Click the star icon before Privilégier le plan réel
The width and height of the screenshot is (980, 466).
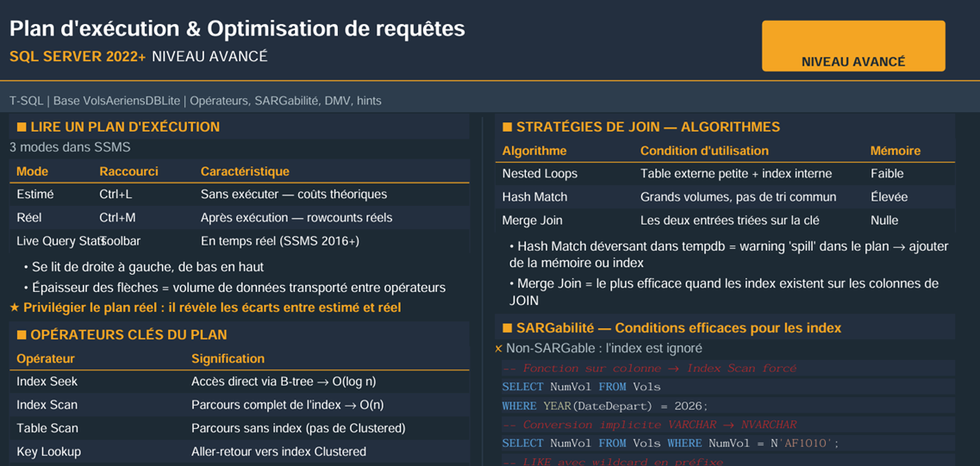15,308
